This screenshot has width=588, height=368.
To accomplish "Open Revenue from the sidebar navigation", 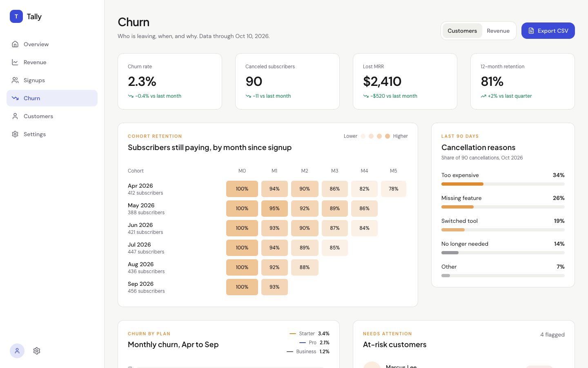I will pos(52,62).
